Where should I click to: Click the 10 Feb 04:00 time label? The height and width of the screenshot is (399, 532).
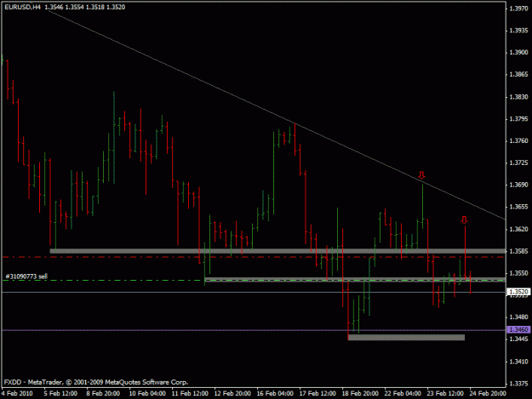[x=147, y=393]
